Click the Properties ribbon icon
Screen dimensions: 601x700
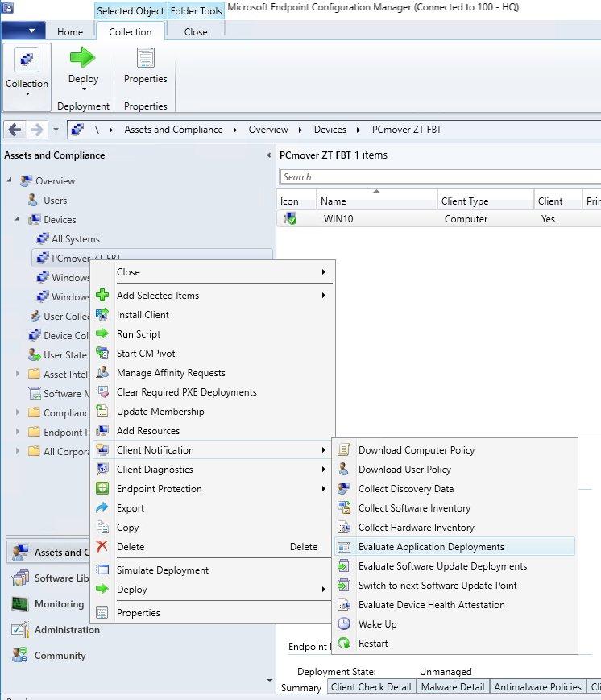point(146,58)
